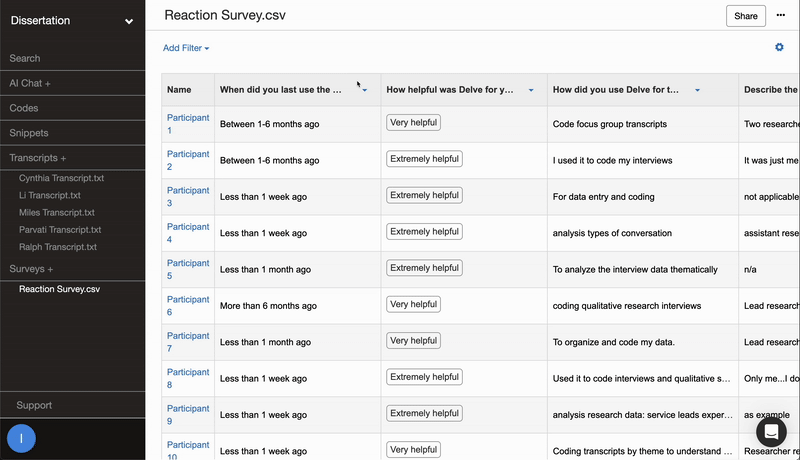
Task: Open the Participant 7 link
Action: pyautogui.click(x=188, y=342)
